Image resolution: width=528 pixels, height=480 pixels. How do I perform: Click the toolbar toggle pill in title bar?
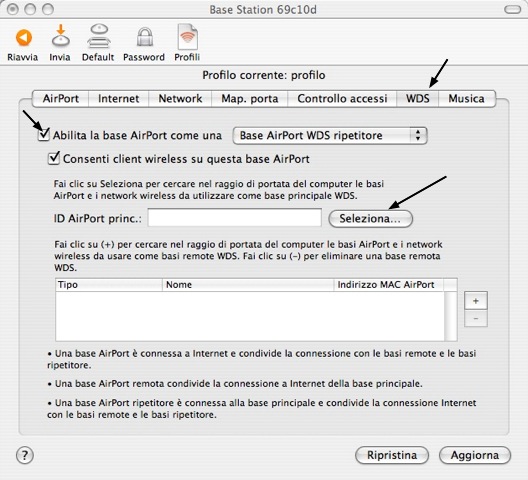click(x=513, y=9)
